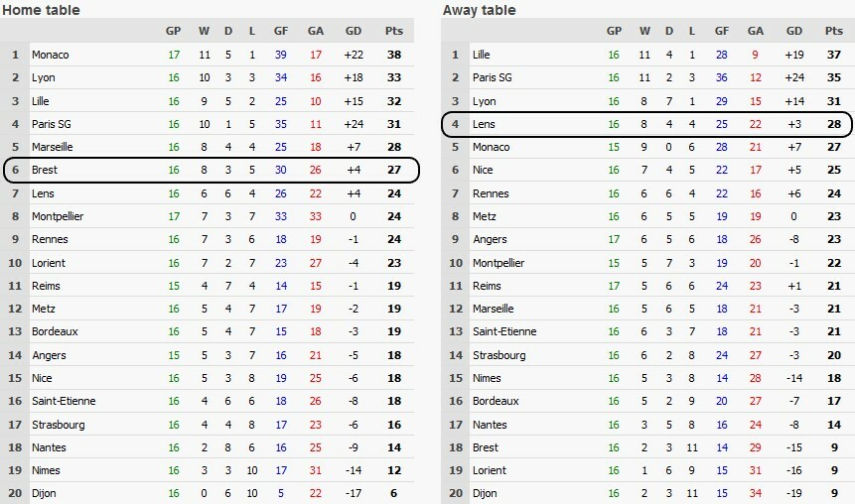Click Lille in the Away table

483,54
